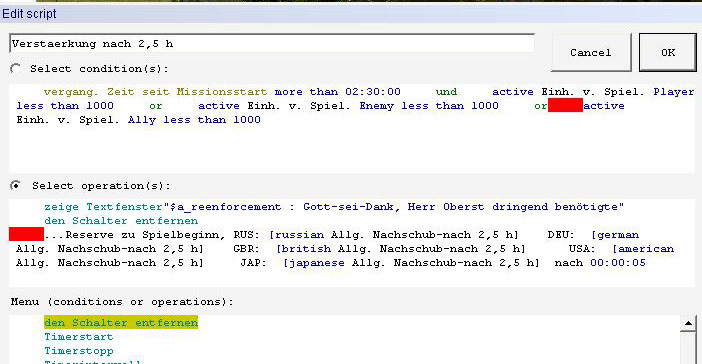Viewport: 702px width, 364px height.
Task: Select the 'Select operation(s)' radio button
Action: click(x=16, y=185)
